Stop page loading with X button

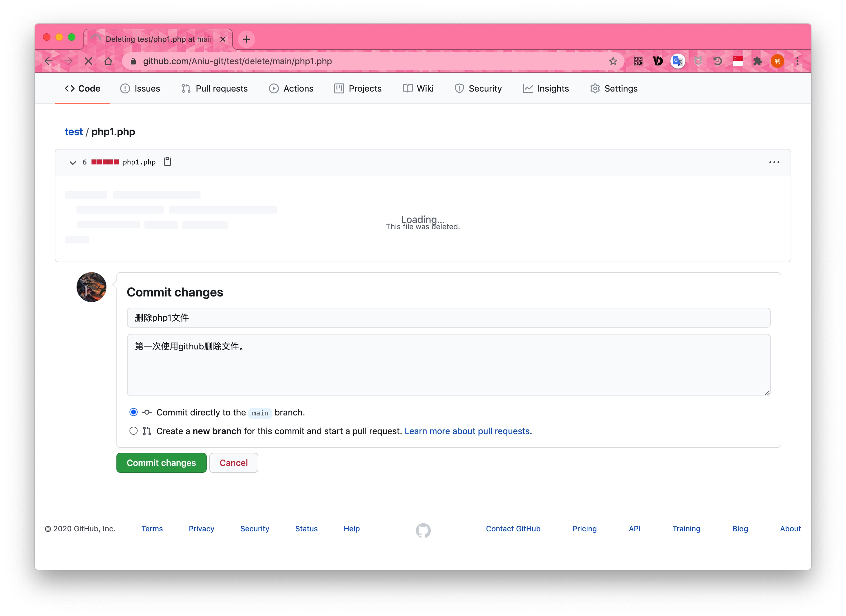click(x=88, y=61)
